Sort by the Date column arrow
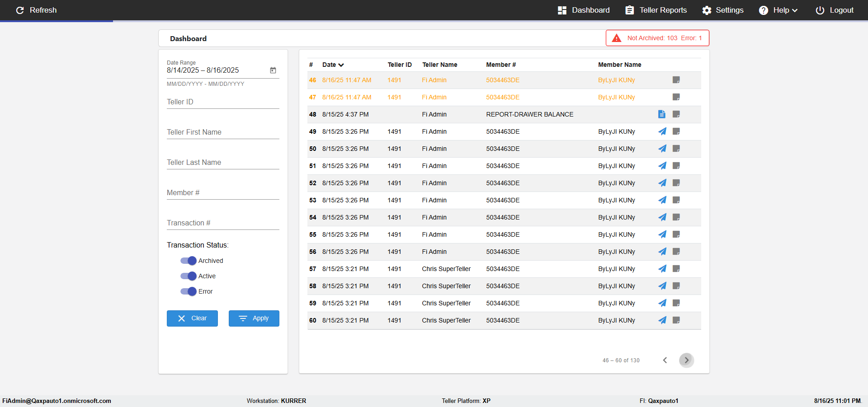 (x=341, y=65)
